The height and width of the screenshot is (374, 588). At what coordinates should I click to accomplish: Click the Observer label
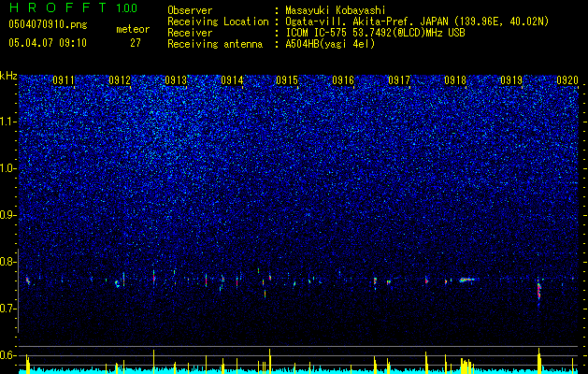click(x=190, y=10)
